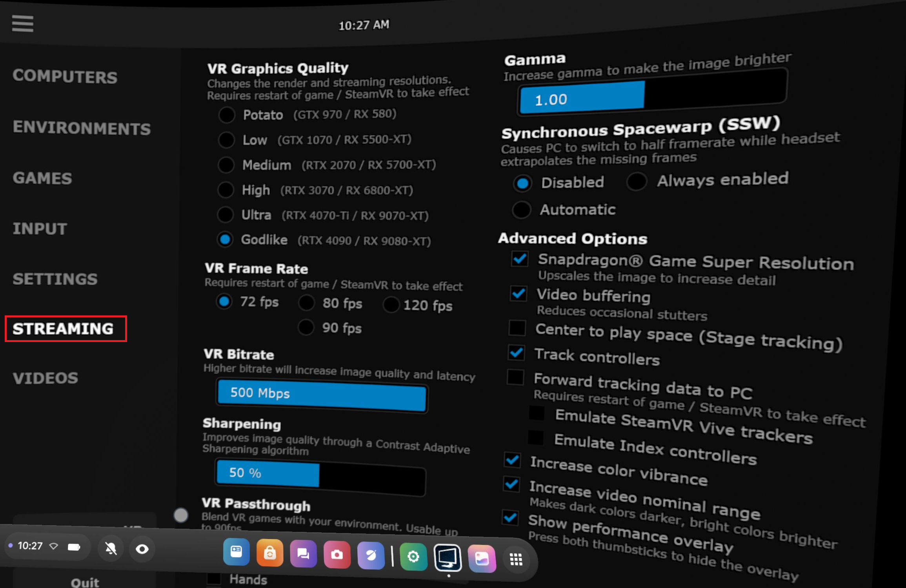This screenshot has height=588, width=906.
Task: Toggle Snapdragon Game Super Resolution checkbox
Action: pos(520,259)
